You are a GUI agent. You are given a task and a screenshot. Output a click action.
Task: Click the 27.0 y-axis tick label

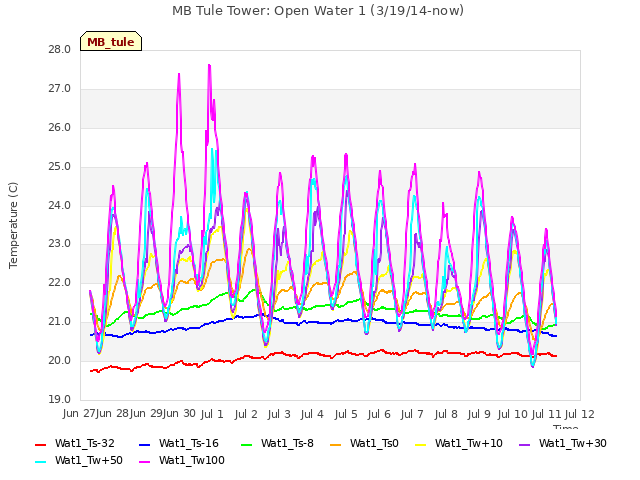pyautogui.click(x=60, y=89)
